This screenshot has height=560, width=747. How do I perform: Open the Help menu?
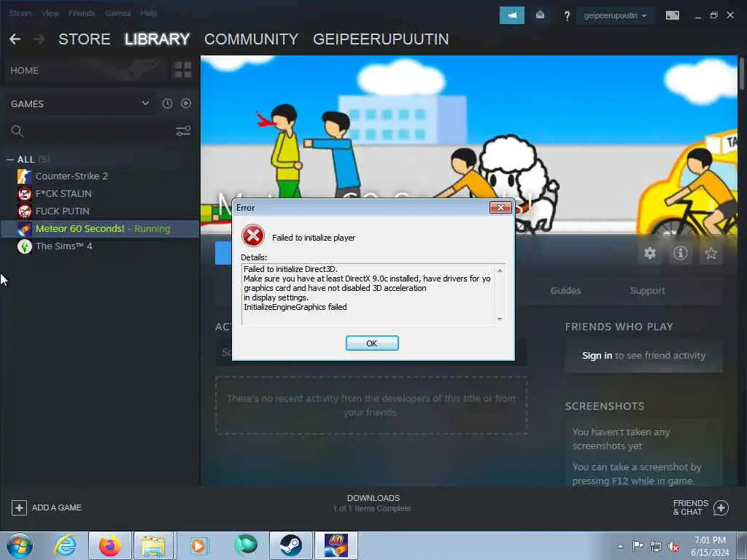click(x=149, y=13)
